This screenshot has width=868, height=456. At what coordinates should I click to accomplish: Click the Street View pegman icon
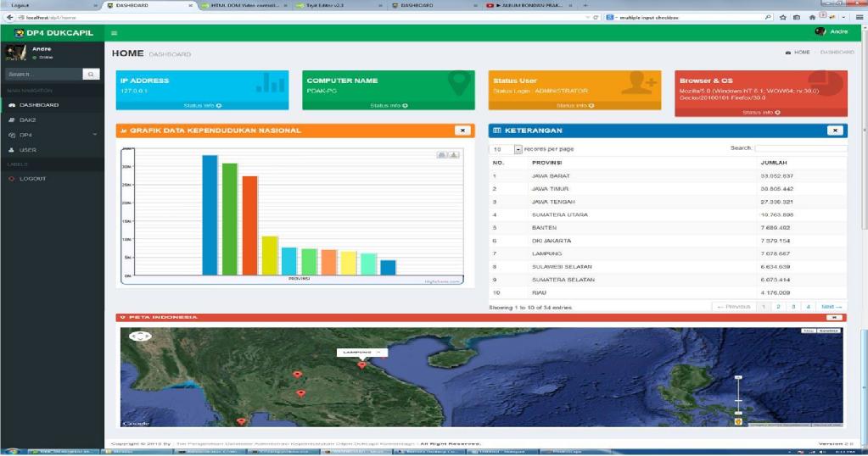(737, 420)
